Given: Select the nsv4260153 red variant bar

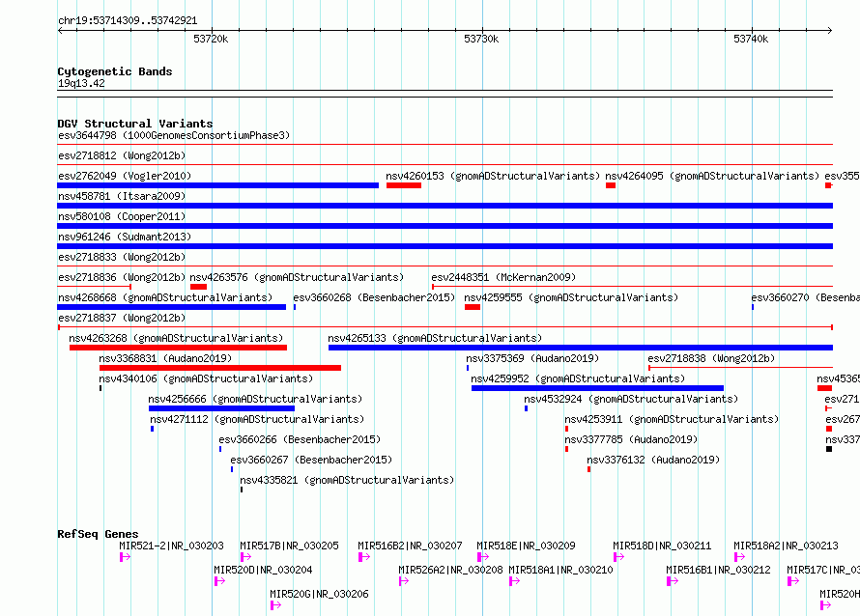Looking at the screenshot, I should click(x=404, y=185).
